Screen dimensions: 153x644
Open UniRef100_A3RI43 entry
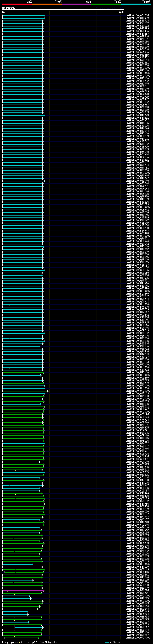137,331
